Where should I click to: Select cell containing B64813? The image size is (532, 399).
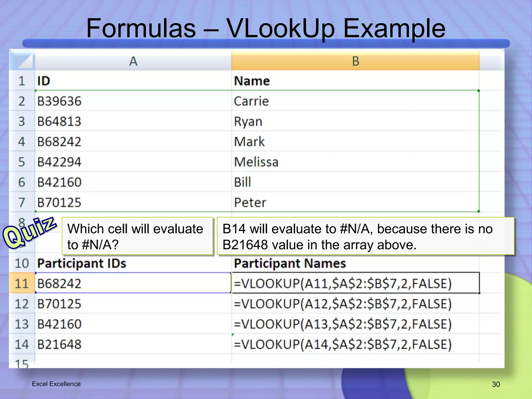(133, 121)
